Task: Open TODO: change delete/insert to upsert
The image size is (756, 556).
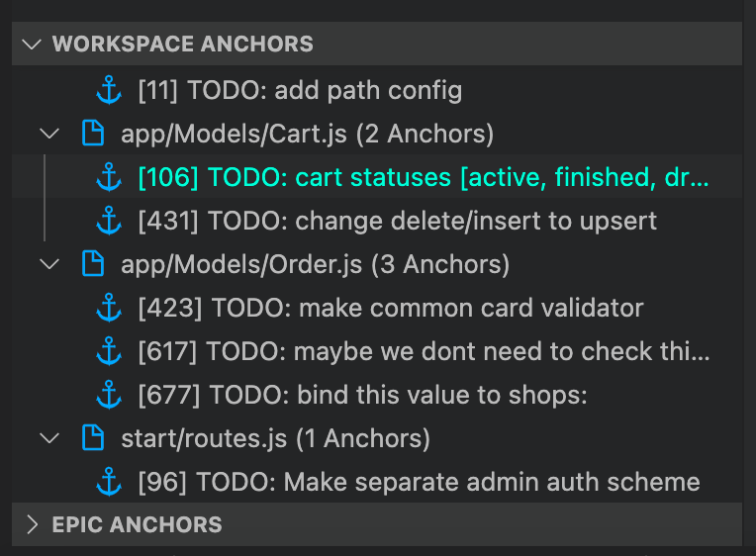Action: tap(398, 221)
